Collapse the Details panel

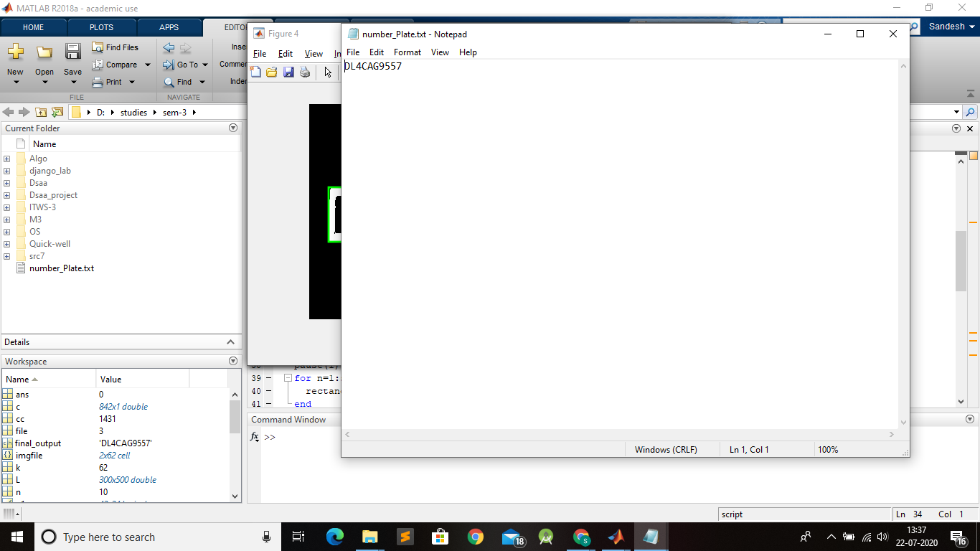230,342
